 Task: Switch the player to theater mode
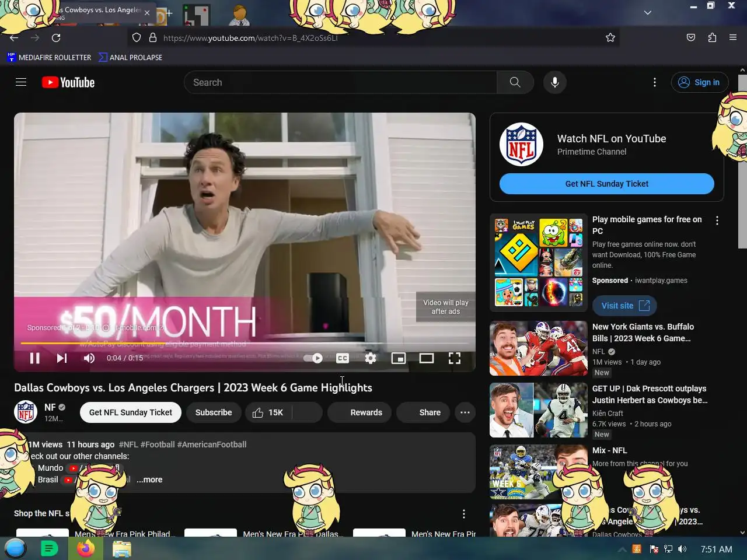pos(427,358)
